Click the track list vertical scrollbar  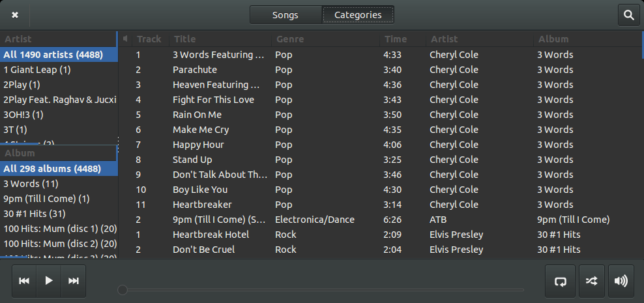click(643, 45)
